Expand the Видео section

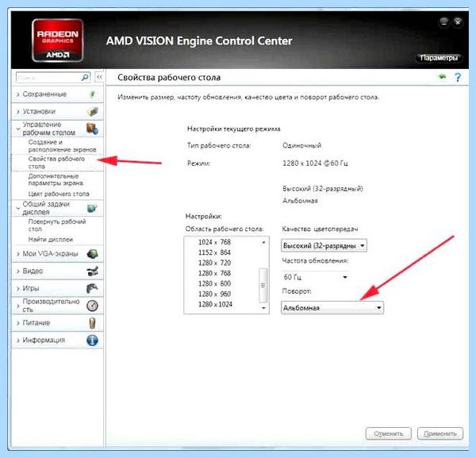pyautogui.click(x=18, y=271)
